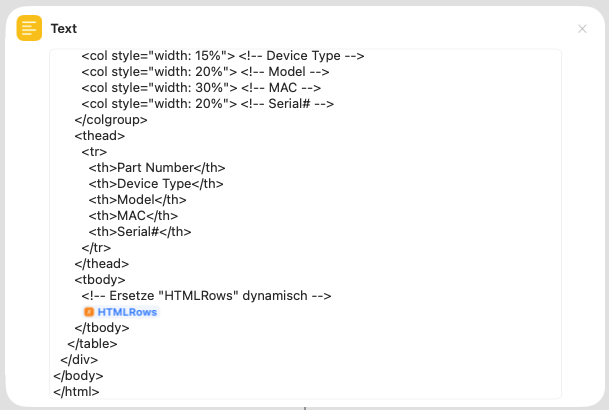The height and width of the screenshot is (410, 609).
Task: Click the opening tbody tag line
Action: click(x=99, y=280)
